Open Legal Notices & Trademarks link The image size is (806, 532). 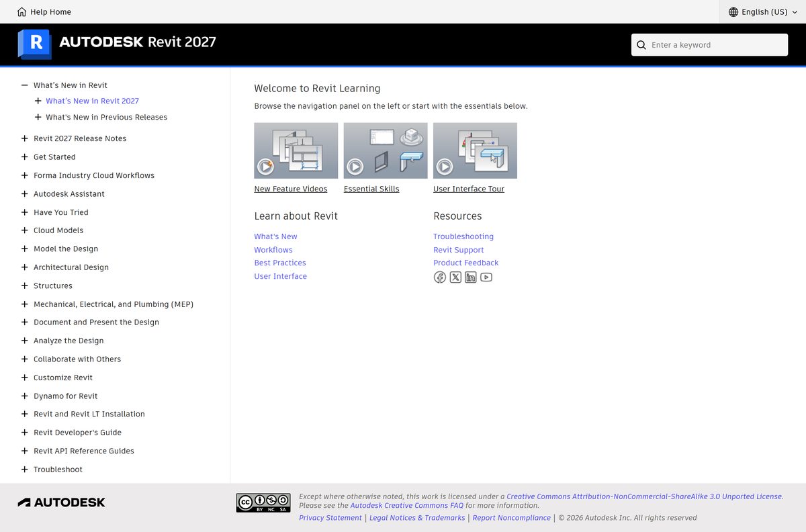click(417, 518)
